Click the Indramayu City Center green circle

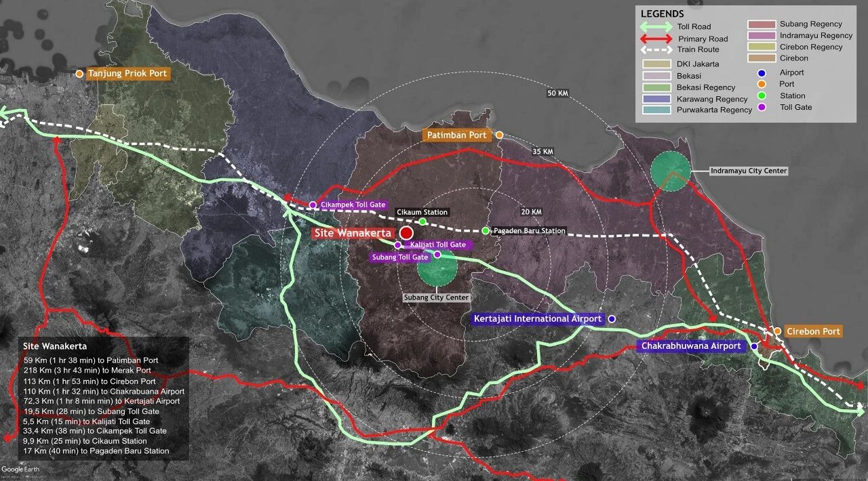[671, 171]
